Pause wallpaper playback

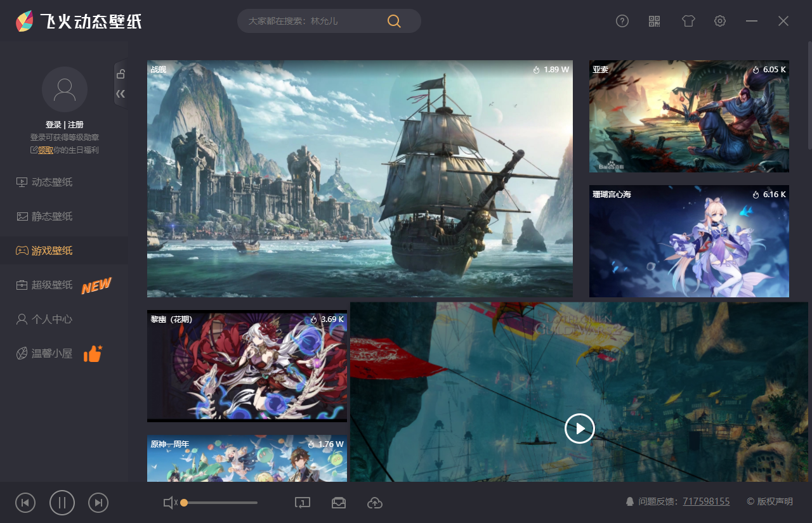62,503
